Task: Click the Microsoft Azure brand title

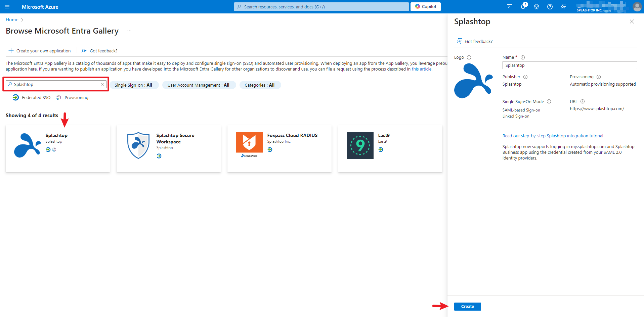Action: pyautogui.click(x=40, y=7)
